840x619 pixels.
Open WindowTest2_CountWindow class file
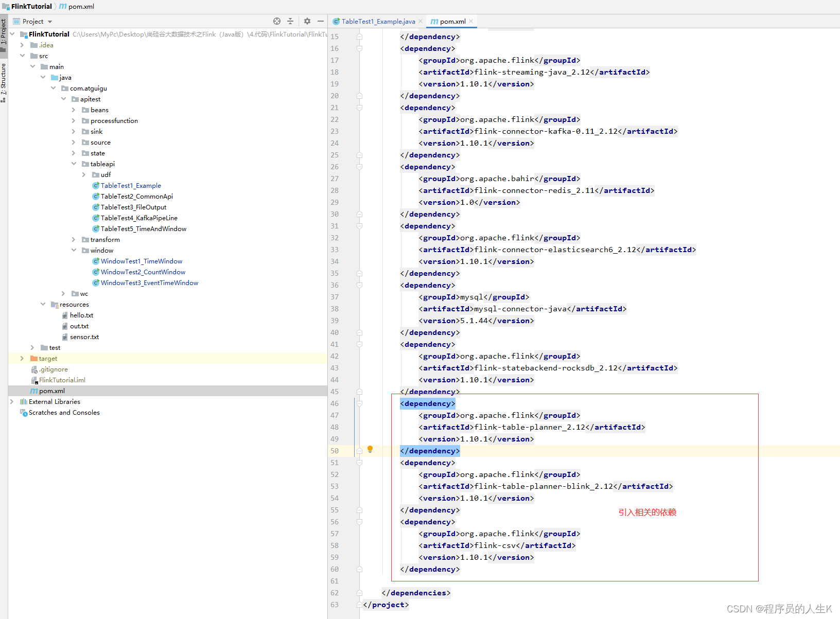[x=143, y=272]
